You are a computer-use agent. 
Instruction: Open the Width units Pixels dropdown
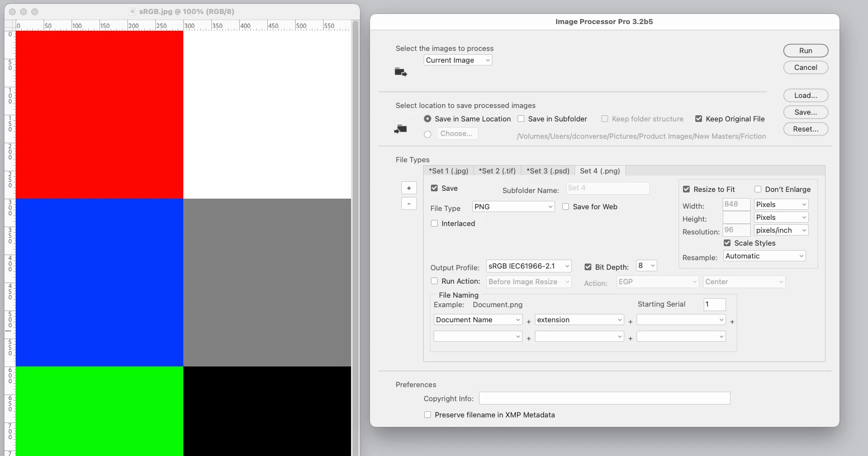pyautogui.click(x=781, y=204)
